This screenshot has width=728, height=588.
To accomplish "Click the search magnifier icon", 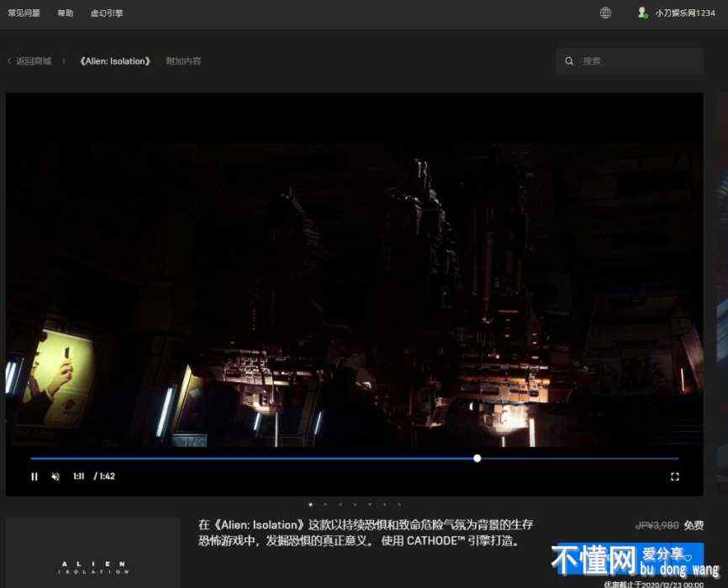I will click(569, 61).
